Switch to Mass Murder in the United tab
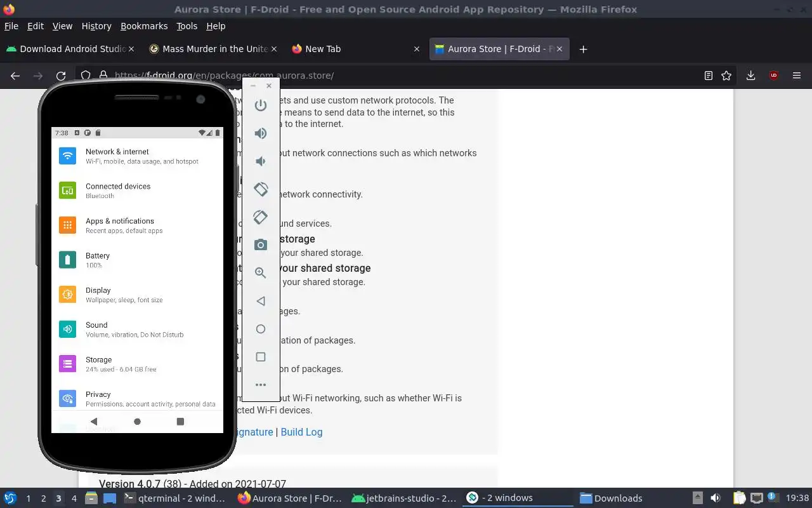The image size is (812, 508). point(213,49)
